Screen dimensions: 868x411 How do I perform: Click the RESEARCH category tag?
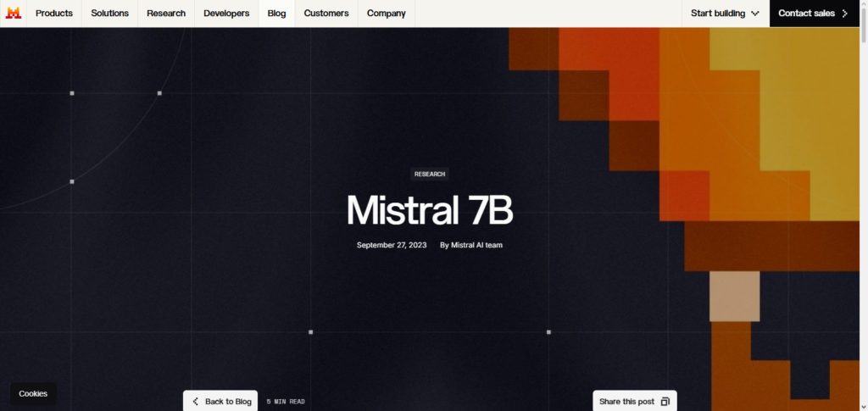(430, 174)
